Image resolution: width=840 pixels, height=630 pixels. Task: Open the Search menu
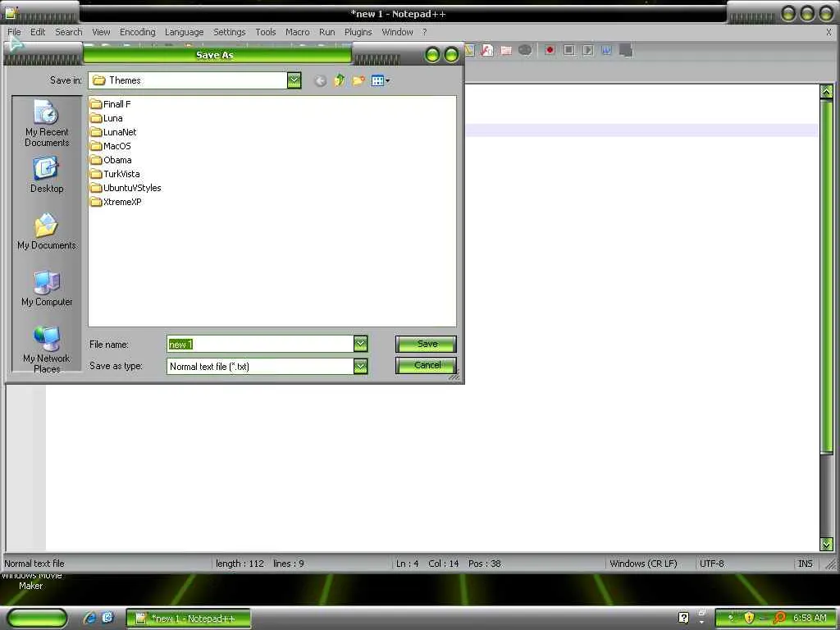(69, 32)
